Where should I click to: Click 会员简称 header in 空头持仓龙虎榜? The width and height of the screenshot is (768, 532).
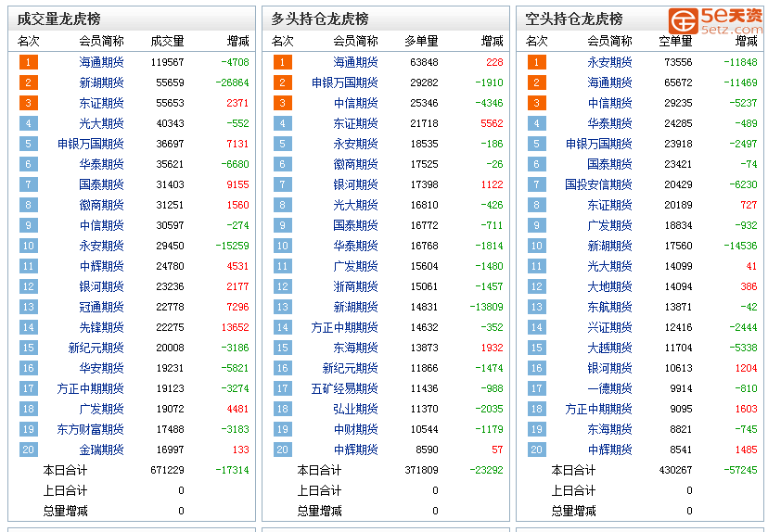(609, 41)
